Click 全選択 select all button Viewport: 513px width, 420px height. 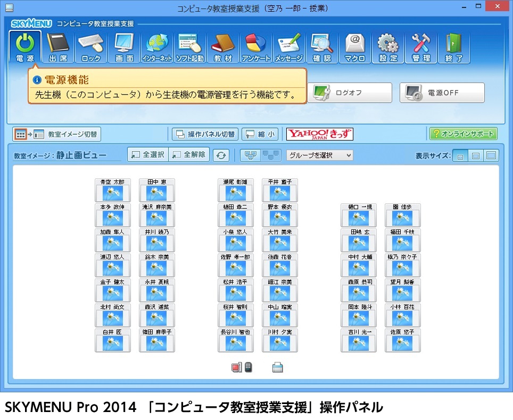(148, 154)
